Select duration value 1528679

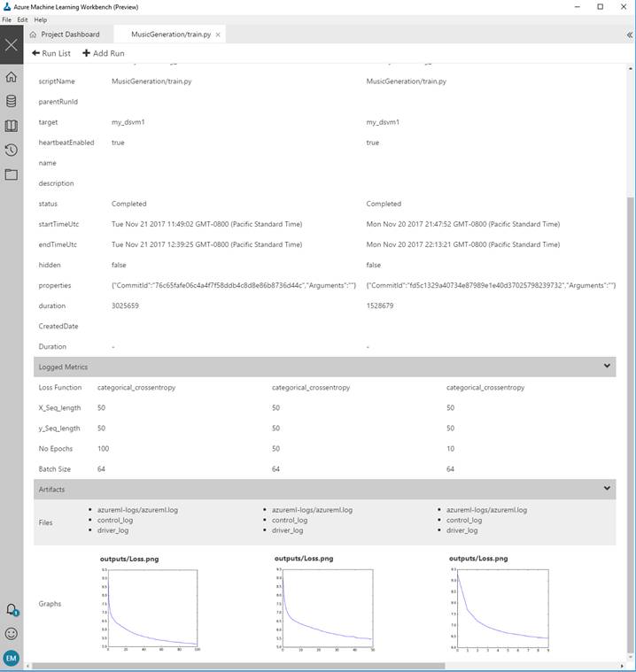[x=379, y=305]
